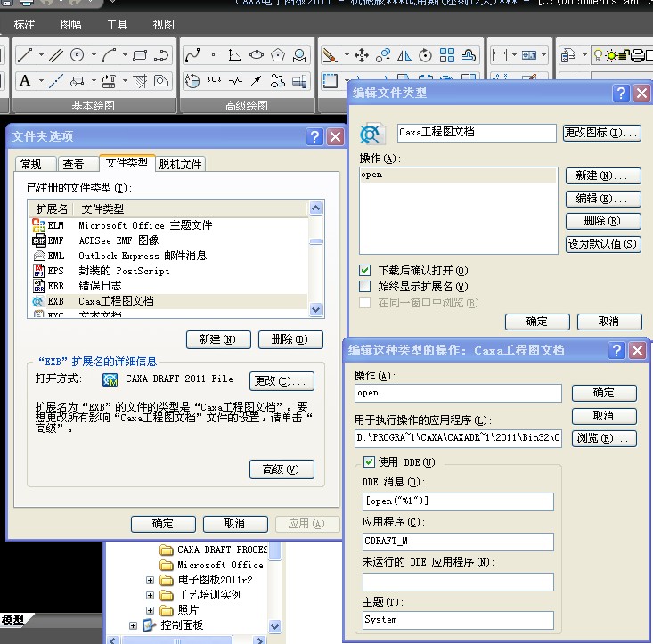Select the Ellipse tool
This screenshot has height=644, width=653.
(257, 55)
